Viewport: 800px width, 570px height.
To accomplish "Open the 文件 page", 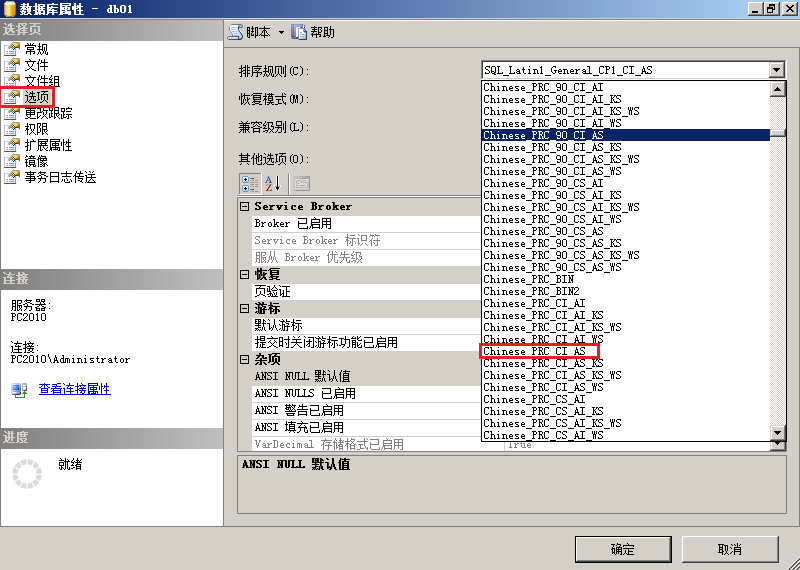I will (x=36, y=65).
